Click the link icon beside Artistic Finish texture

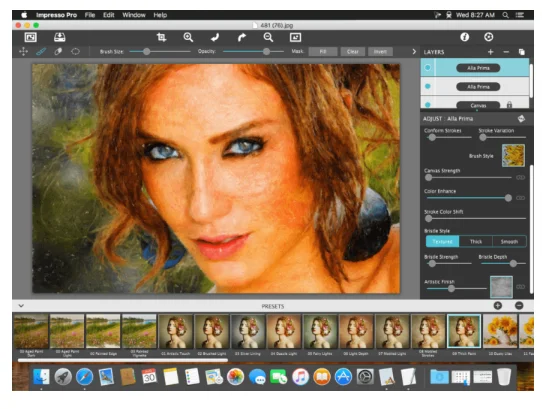coord(520,287)
